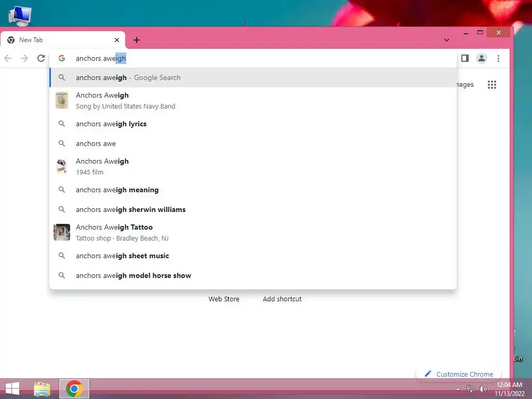
Task: Select 'anchors aweigh sheet music' suggestion
Action: 253,256
